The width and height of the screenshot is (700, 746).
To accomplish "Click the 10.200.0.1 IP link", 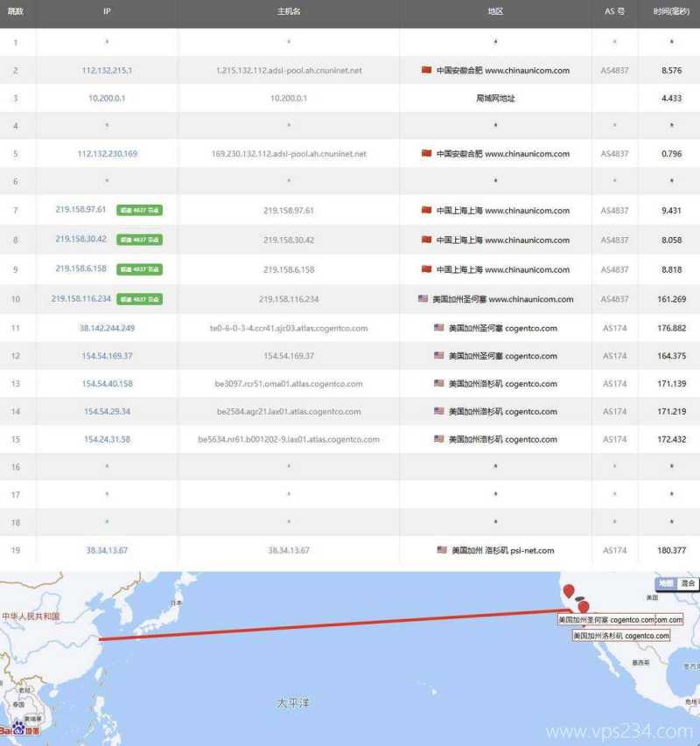I will click(107, 98).
